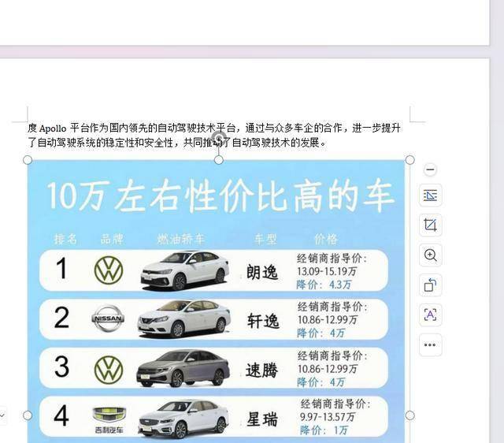Open more options three-dot button
The image size is (504, 443).
click(x=431, y=345)
